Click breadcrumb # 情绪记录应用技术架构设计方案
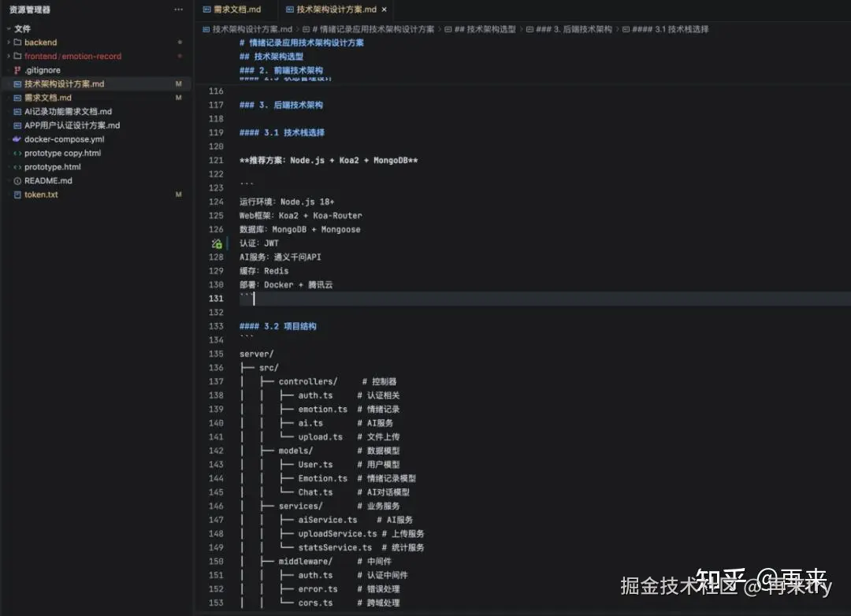This screenshot has width=851, height=616. [x=373, y=29]
